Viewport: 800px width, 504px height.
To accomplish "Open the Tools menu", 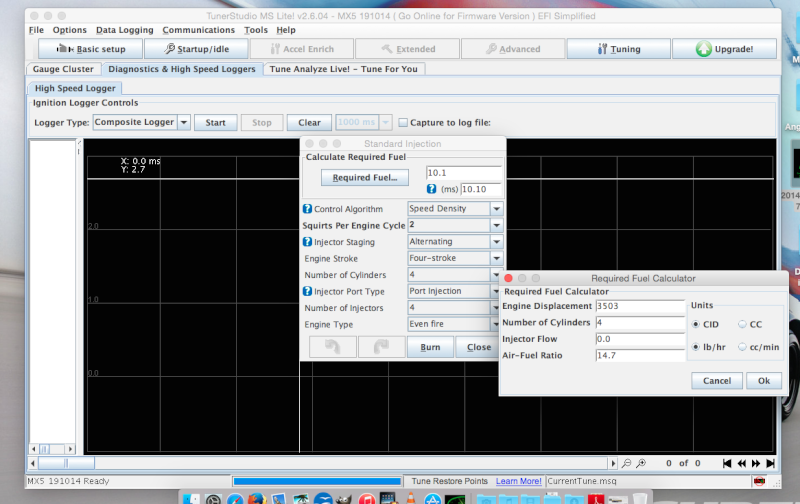I will tap(256, 30).
